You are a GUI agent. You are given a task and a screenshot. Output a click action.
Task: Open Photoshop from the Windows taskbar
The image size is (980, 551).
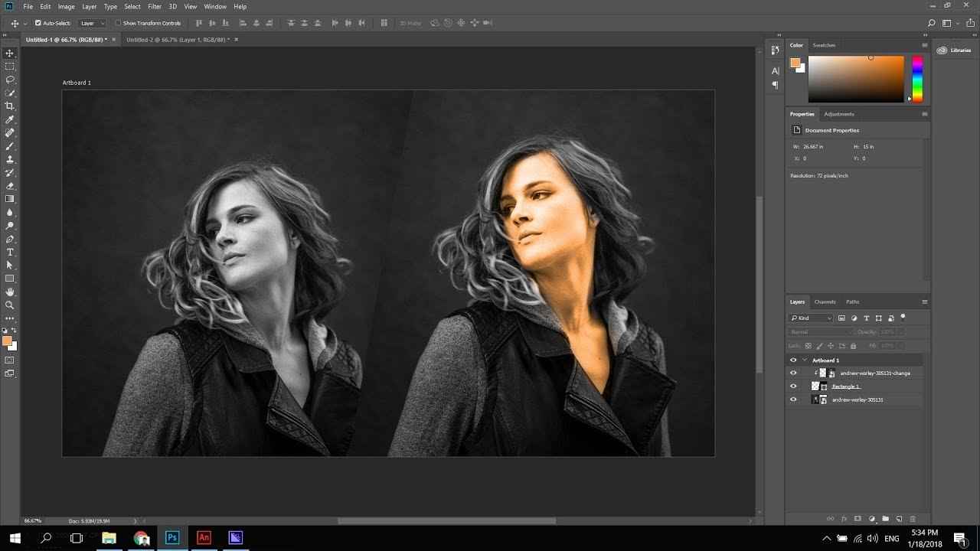pos(172,537)
